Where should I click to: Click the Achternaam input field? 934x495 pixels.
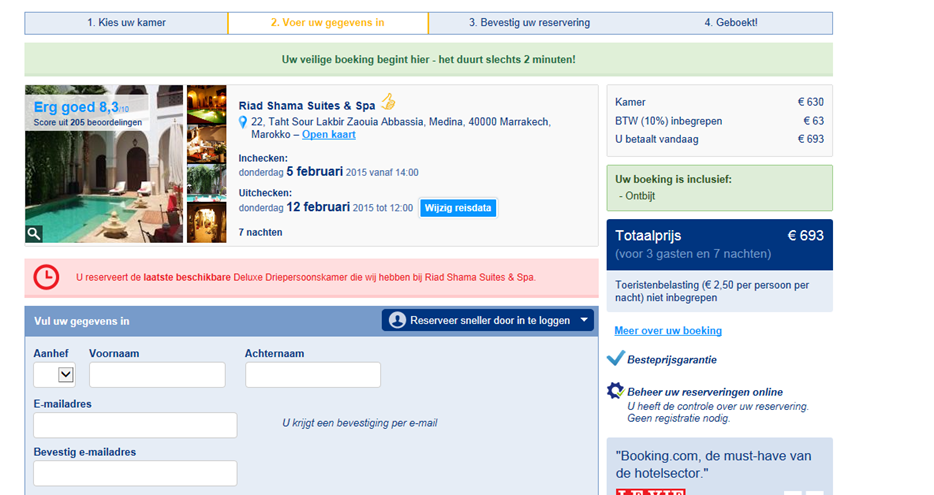[x=313, y=375]
